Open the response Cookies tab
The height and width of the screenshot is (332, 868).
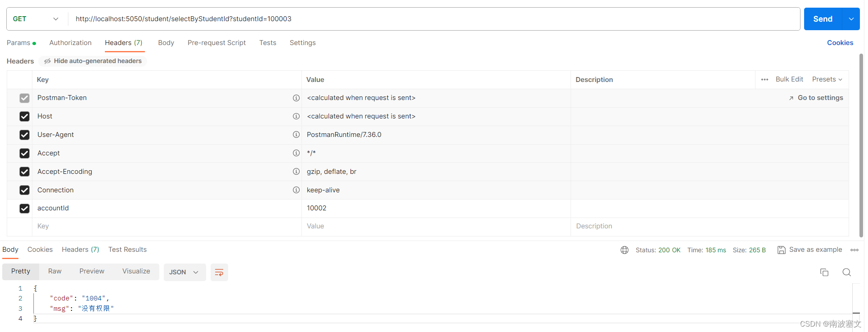(x=40, y=250)
